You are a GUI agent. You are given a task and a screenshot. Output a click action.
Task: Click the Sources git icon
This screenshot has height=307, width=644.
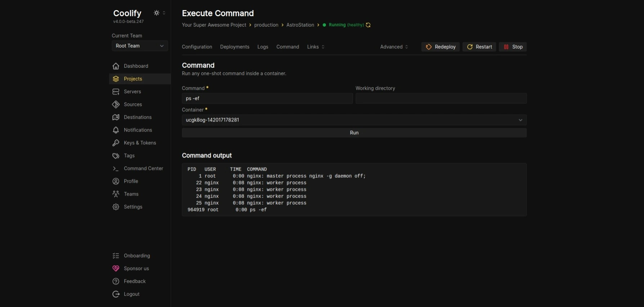point(116,104)
